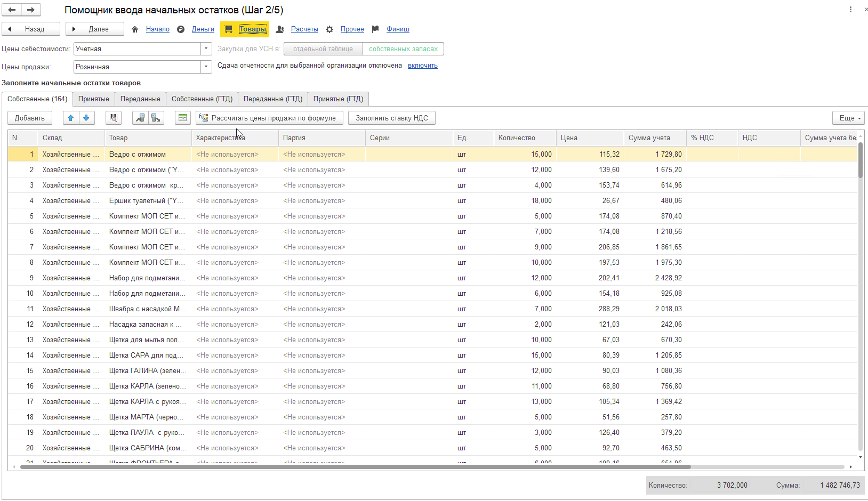Click the Склад column header
Viewport: 868px width, 501px height.
71,138
